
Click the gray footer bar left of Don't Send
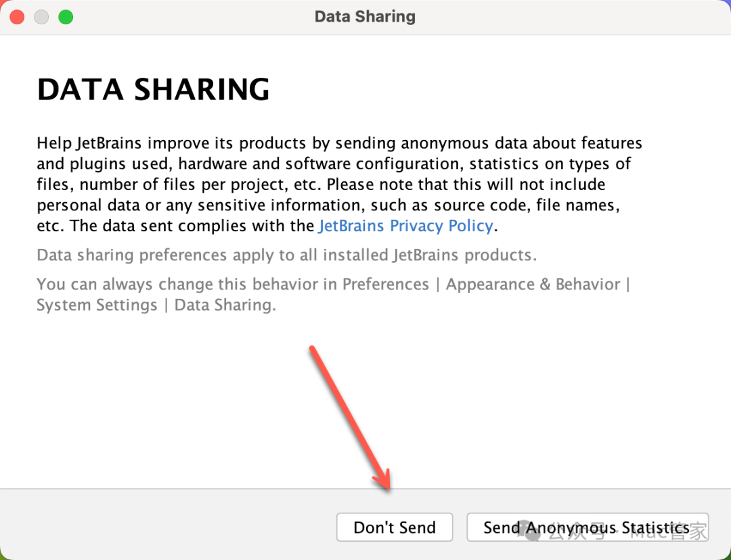coord(168,525)
